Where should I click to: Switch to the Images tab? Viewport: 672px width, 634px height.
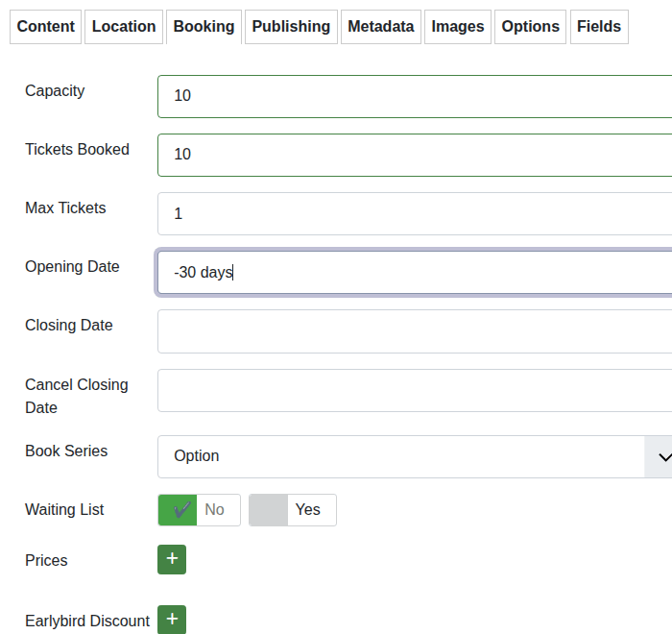pyautogui.click(x=458, y=27)
